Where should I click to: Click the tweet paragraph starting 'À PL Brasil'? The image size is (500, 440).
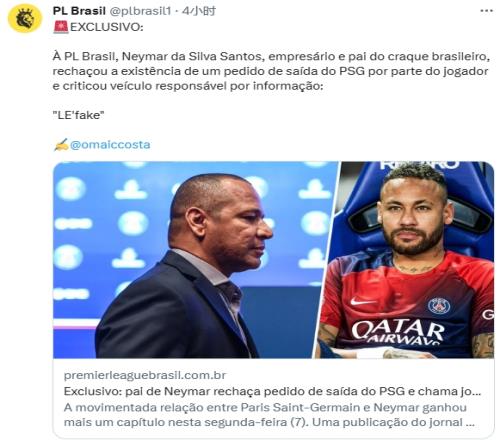(x=271, y=71)
